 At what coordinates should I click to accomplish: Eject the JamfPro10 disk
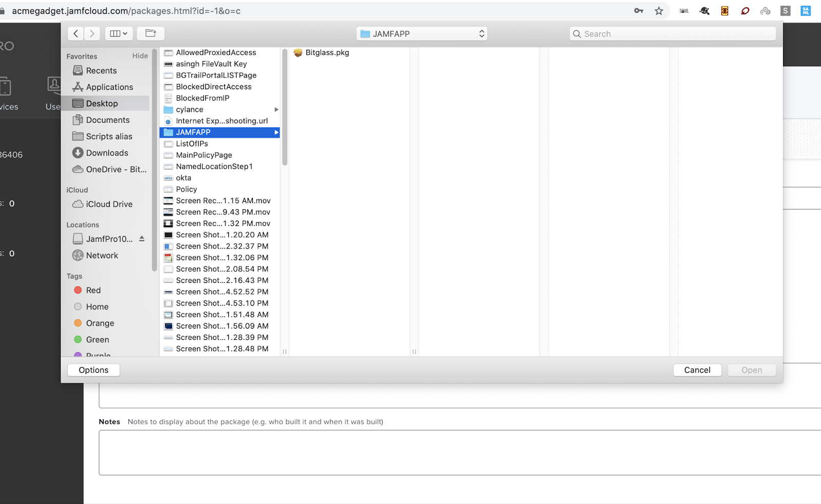point(141,239)
